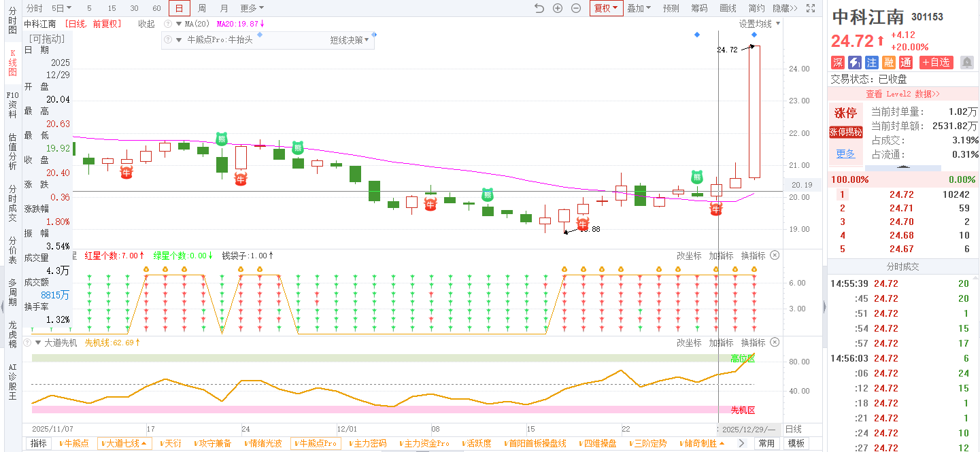Expand the 大道先机 indicator triangle
This screenshot has height=452, width=980.
click(x=38, y=343)
